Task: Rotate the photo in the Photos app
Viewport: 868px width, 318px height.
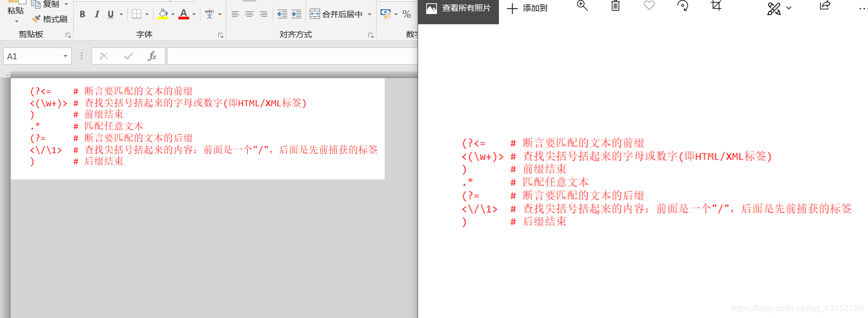Action: (x=683, y=6)
